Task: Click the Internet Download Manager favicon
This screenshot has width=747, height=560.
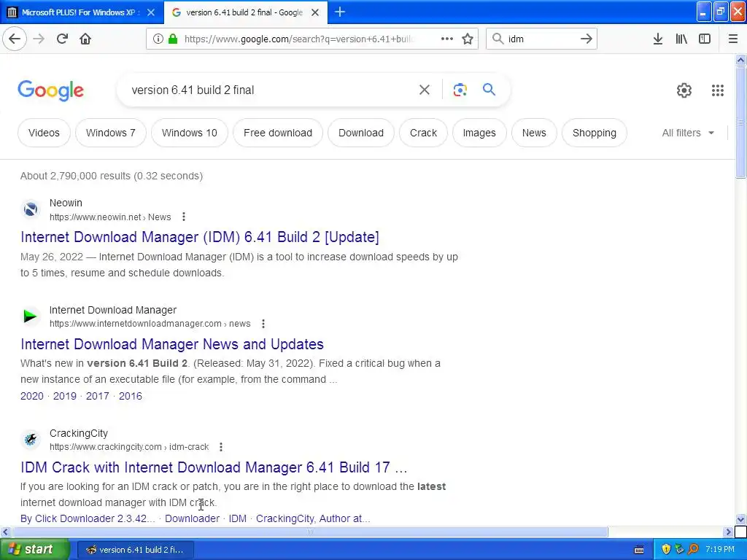Action: (31, 316)
